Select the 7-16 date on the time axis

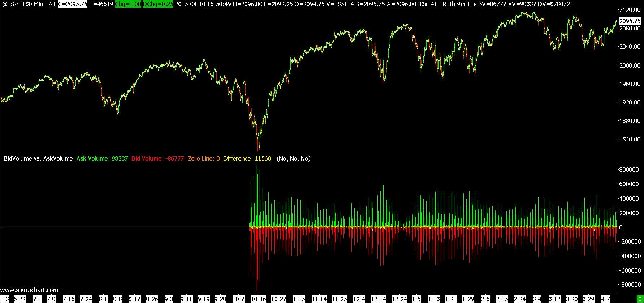69,299
